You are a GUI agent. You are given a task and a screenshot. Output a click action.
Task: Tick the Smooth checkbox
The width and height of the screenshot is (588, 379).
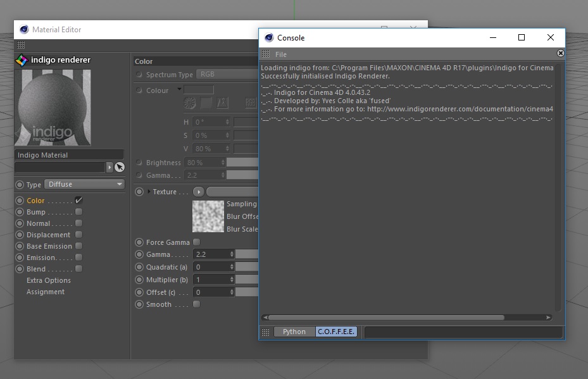(196, 304)
